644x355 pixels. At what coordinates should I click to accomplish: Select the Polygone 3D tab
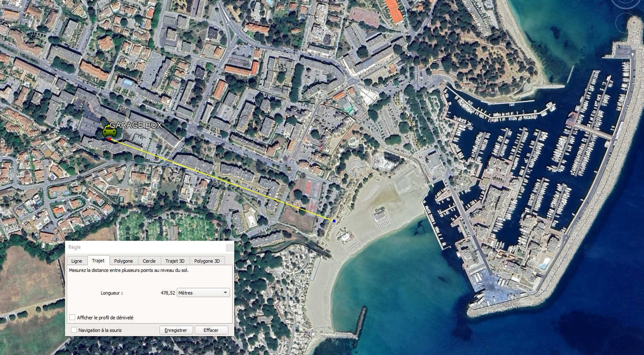point(207,261)
